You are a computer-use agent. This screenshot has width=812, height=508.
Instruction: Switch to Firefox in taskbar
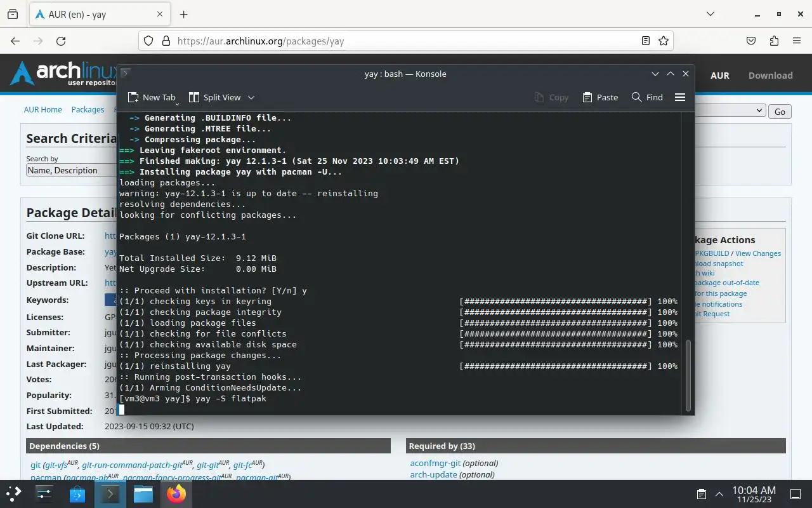176,493
